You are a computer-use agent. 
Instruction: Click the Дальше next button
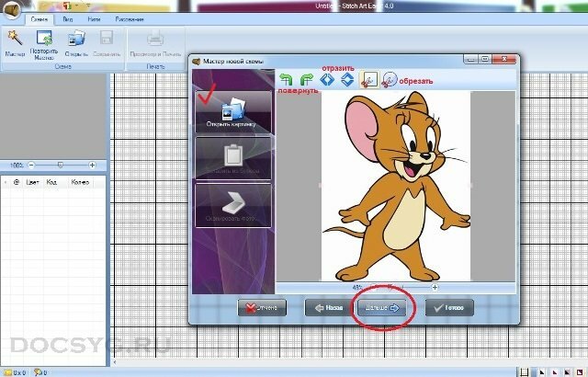click(382, 308)
